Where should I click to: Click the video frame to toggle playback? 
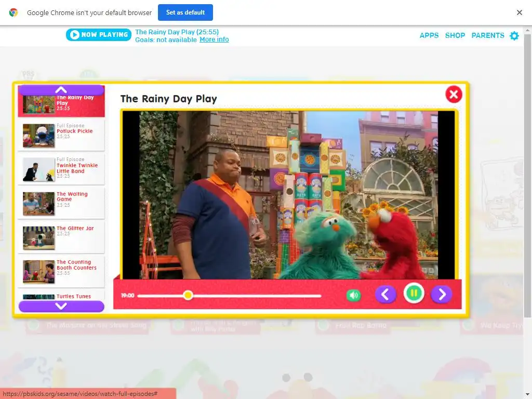click(x=288, y=195)
